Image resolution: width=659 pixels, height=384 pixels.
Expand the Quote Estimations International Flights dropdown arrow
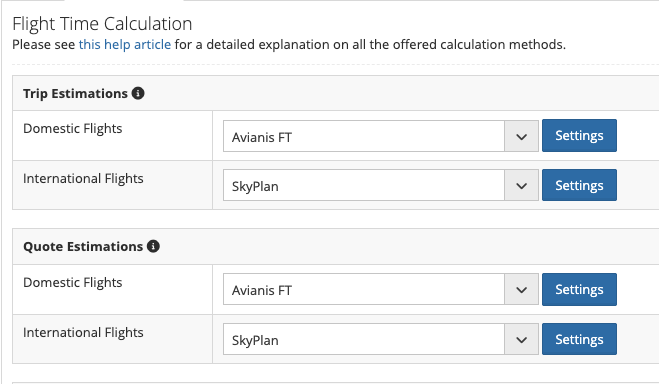pos(521,339)
